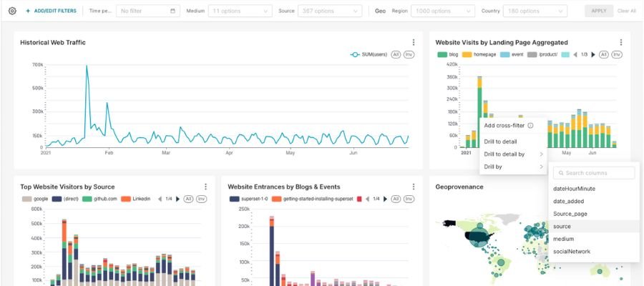Select dateHourMinute column
Viewport: 644px width, 286px height.
tap(594, 189)
